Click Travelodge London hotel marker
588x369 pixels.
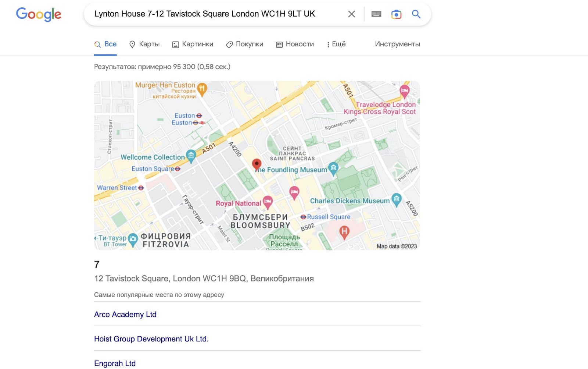(x=404, y=91)
